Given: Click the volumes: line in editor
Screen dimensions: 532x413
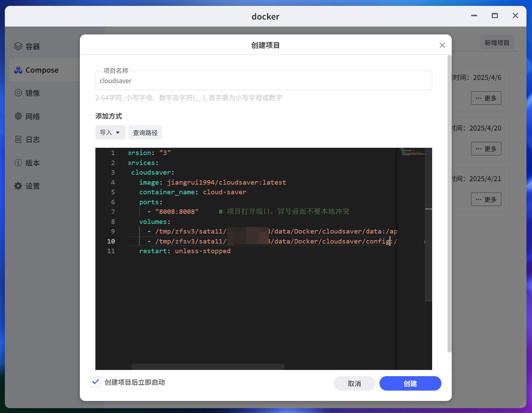Looking at the screenshot, I should click(x=155, y=221).
